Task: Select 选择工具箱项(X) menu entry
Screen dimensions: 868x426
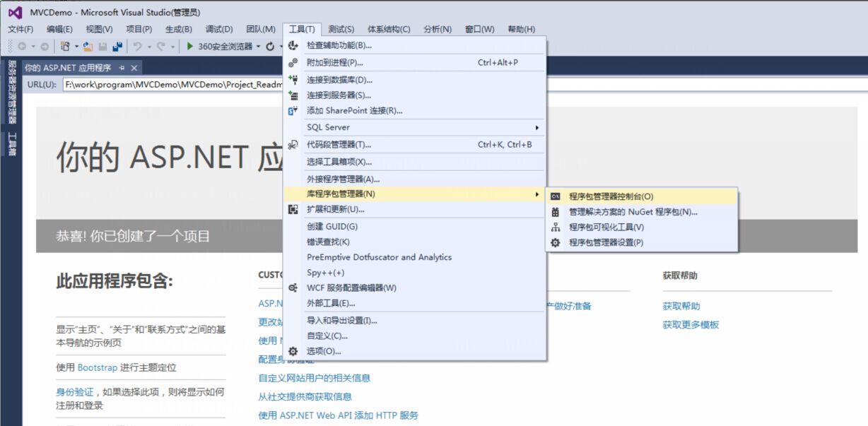Action: point(415,162)
